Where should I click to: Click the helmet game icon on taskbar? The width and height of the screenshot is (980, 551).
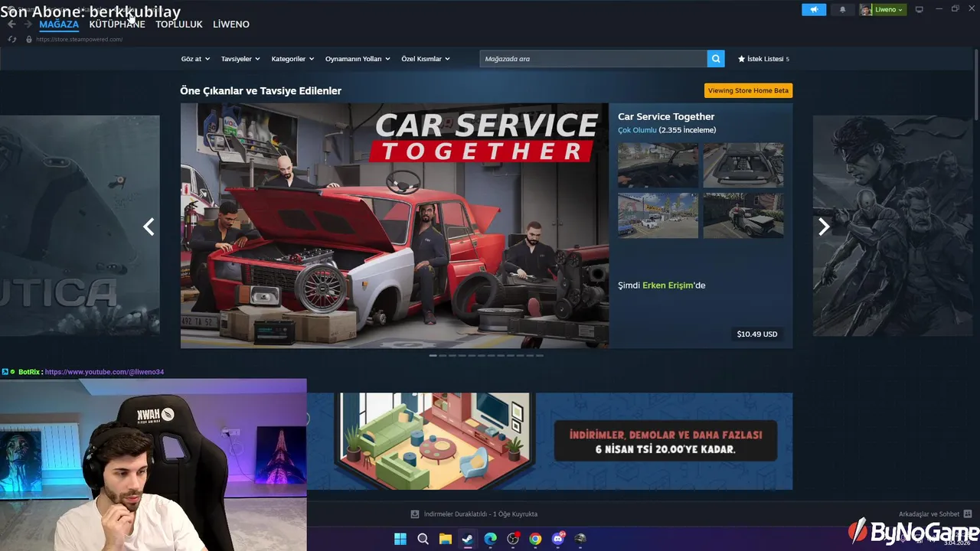[x=580, y=539]
